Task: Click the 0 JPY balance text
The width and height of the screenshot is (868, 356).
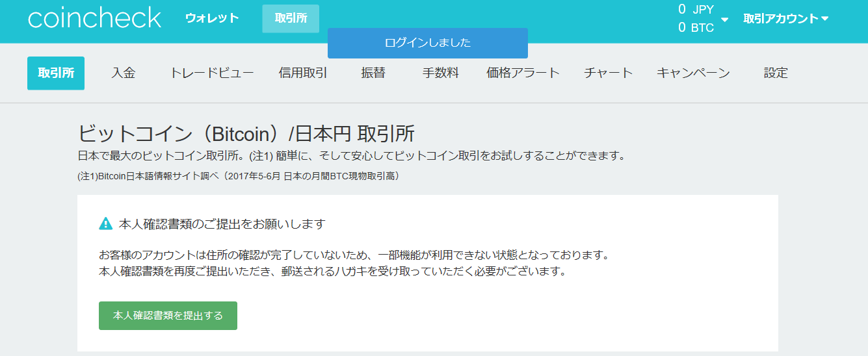Action: (696, 9)
